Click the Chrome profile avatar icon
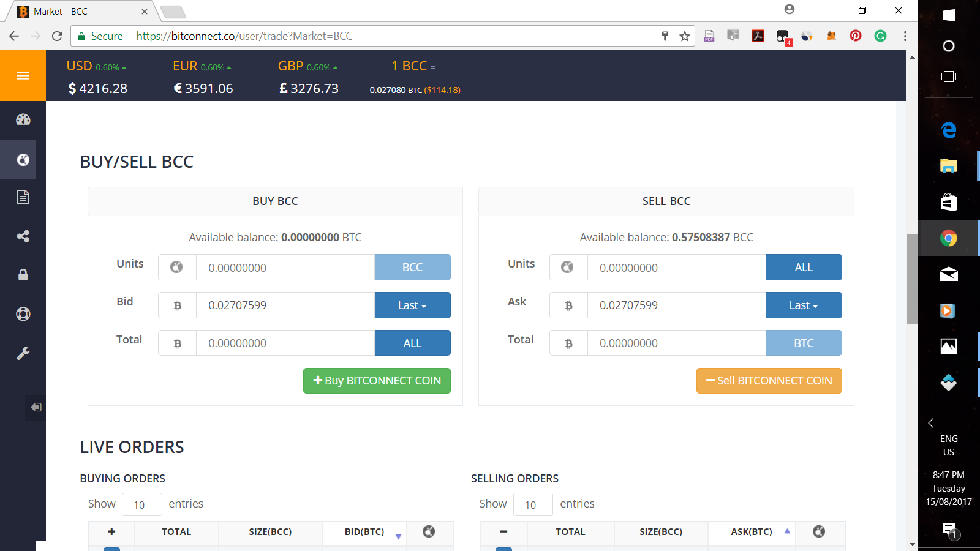The width and height of the screenshot is (980, 551). point(790,9)
